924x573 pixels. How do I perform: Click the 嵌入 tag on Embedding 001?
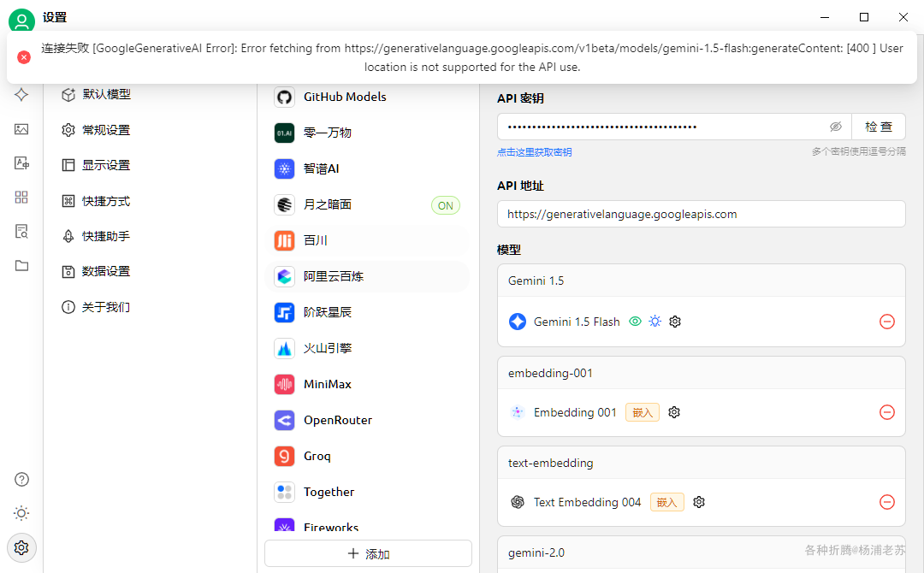(x=643, y=412)
